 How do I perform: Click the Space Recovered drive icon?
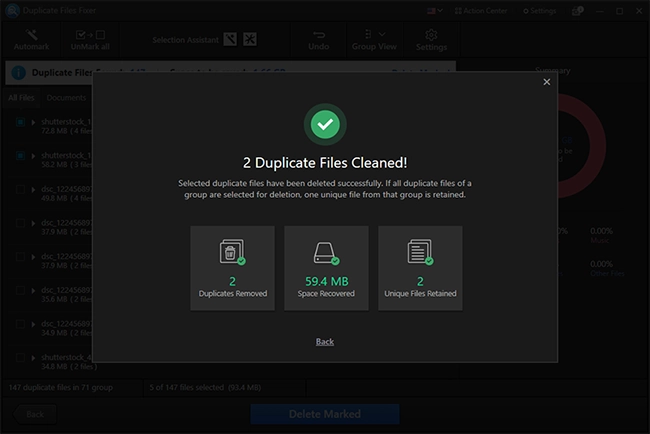(x=326, y=253)
